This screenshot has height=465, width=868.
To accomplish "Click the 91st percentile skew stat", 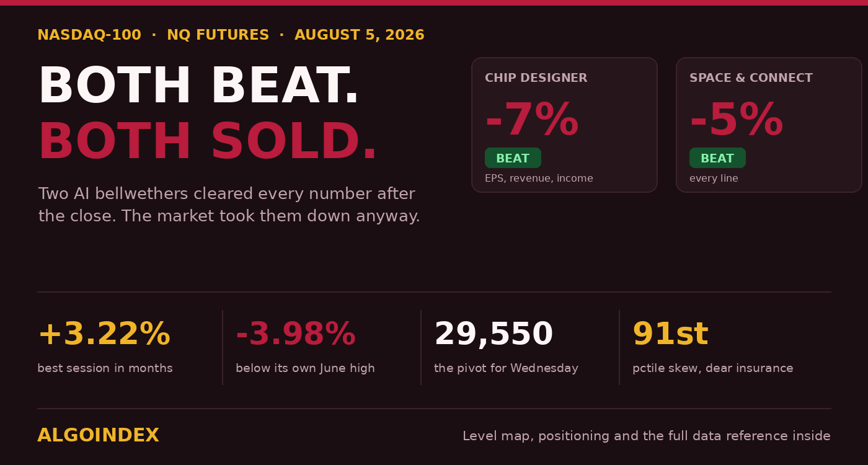I will pyautogui.click(x=670, y=334).
